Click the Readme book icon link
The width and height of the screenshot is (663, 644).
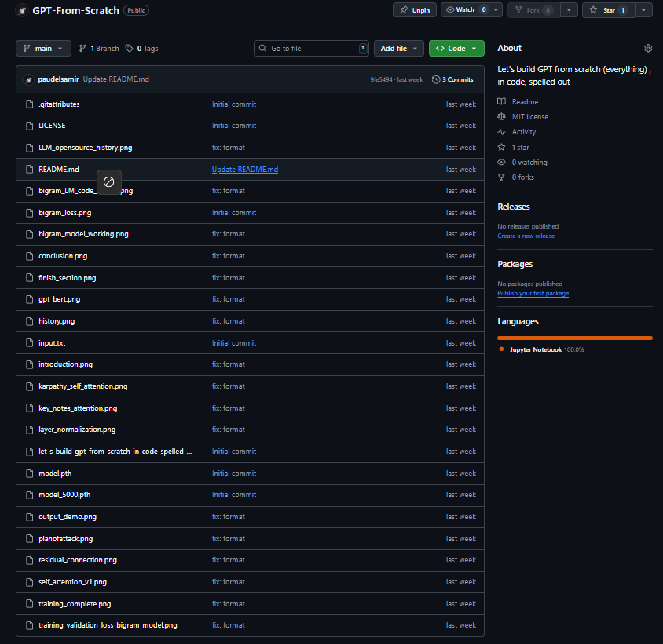click(x=502, y=102)
